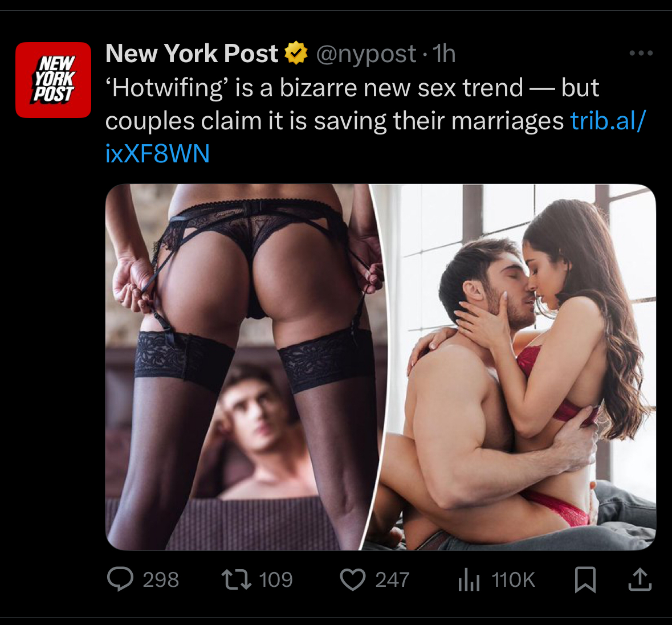Click the 298 replies count
The width and height of the screenshot is (672, 625).
161,579
